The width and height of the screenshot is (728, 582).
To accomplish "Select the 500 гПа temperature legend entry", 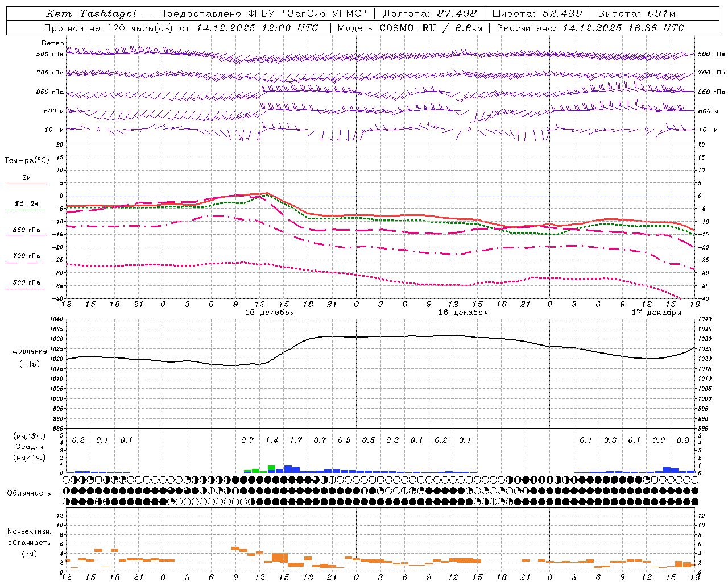I will (26, 282).
